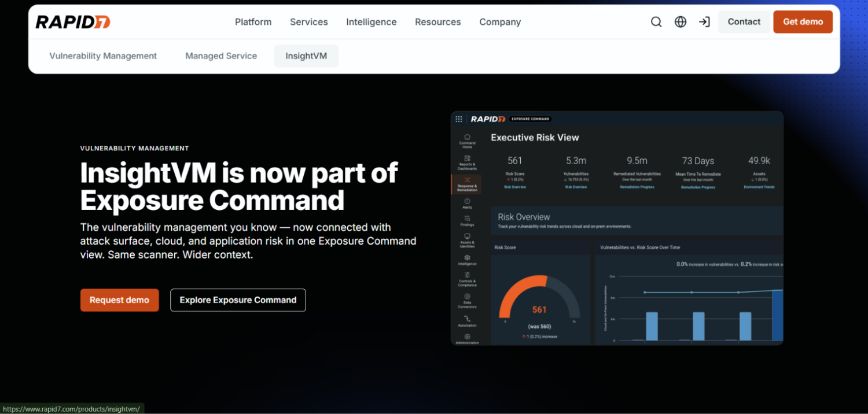The height and width of the screenshot is (414, 868).
Task: Click the 561 risk score stat
Action: pos(514,161)
